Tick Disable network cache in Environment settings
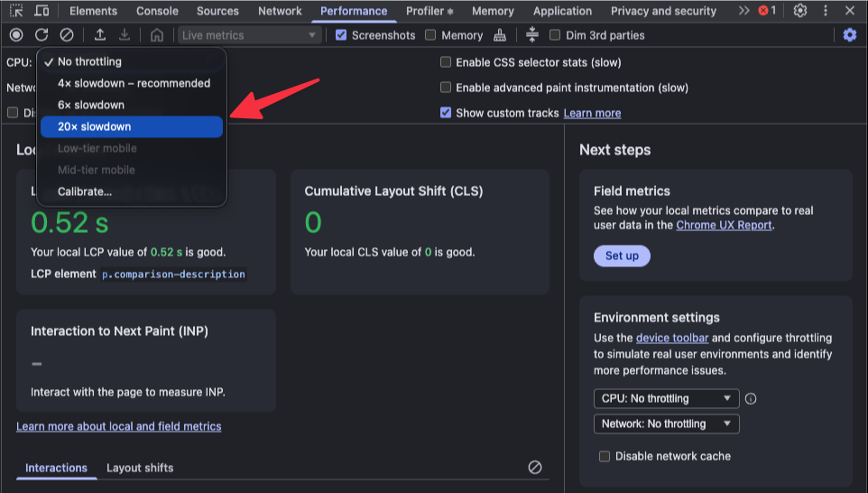Viewport: 868px width, 493px height. point(605,456)
